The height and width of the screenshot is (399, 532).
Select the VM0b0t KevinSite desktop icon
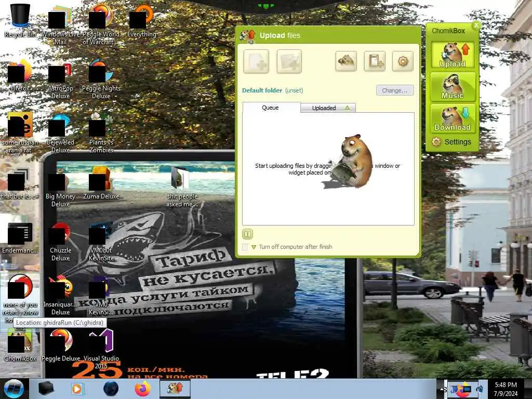pyautogui.click(x=101, y=242)
